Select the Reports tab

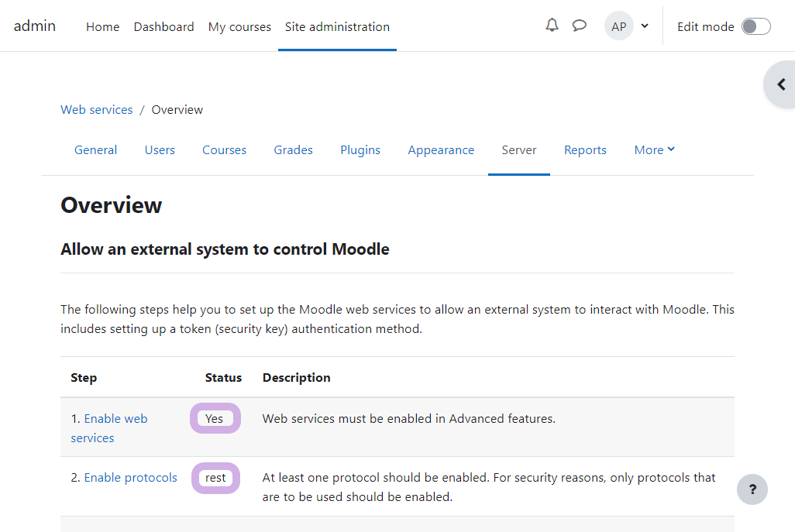point(585,150)
